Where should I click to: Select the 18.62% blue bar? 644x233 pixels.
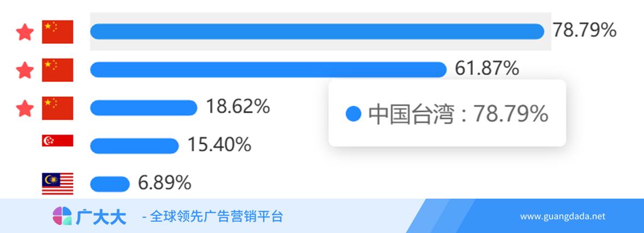(x=144, y=107)
